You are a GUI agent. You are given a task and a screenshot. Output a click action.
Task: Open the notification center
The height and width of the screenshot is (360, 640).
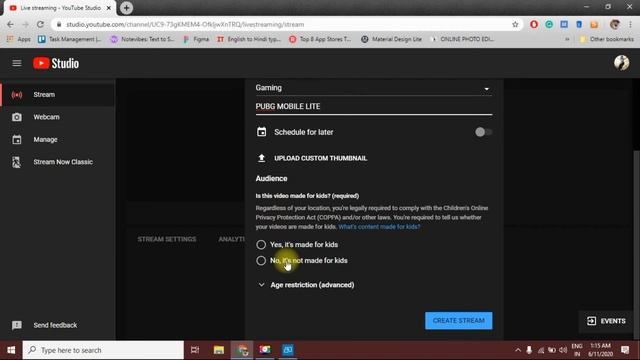point(625,350)
